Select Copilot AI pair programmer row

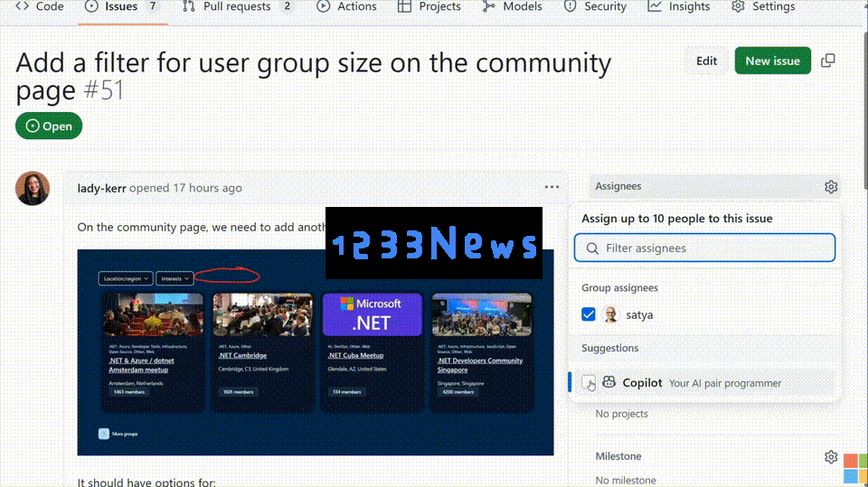point(704,382)
